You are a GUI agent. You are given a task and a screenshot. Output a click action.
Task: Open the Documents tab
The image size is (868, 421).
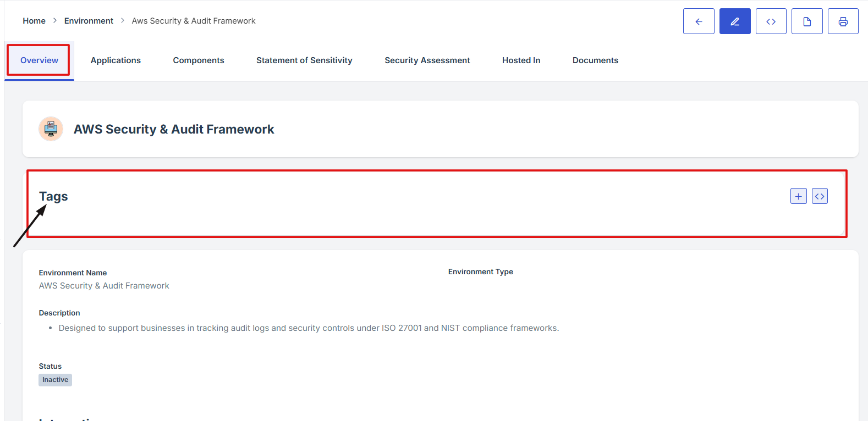[595, 60]
